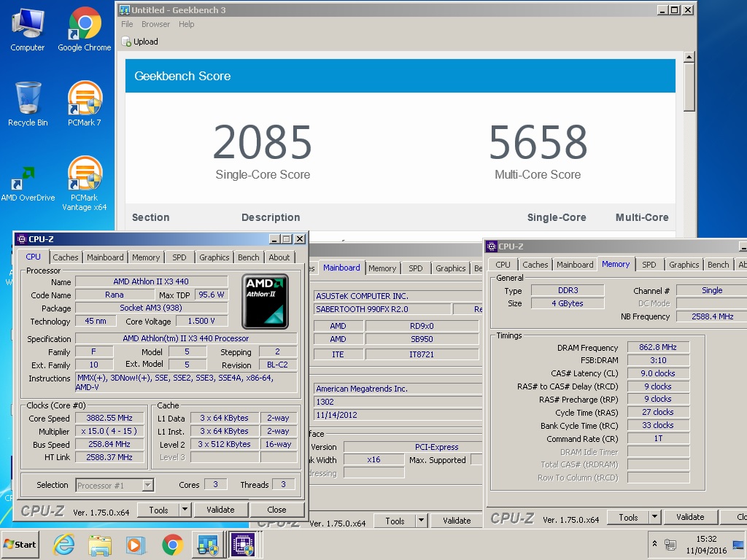Click BIOS date 11/14/2012 field
This screenshot has width=747, height=560.
398,415
